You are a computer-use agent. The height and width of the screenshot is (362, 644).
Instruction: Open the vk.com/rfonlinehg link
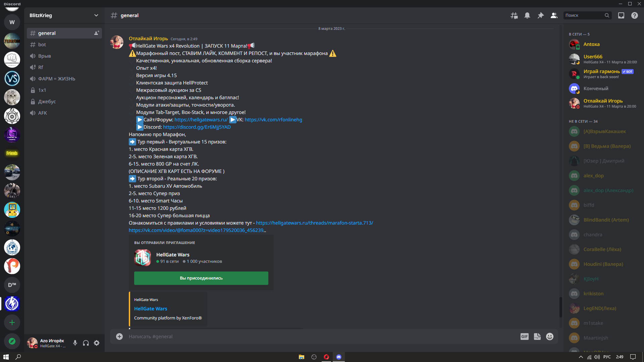[273, 120]
